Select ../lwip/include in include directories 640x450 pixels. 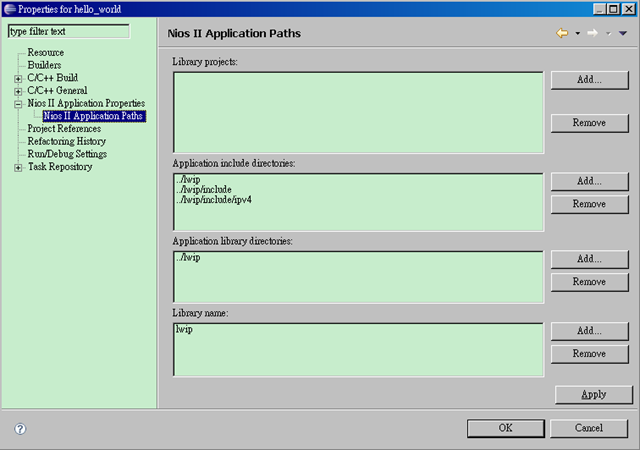[x=204, y=189]
